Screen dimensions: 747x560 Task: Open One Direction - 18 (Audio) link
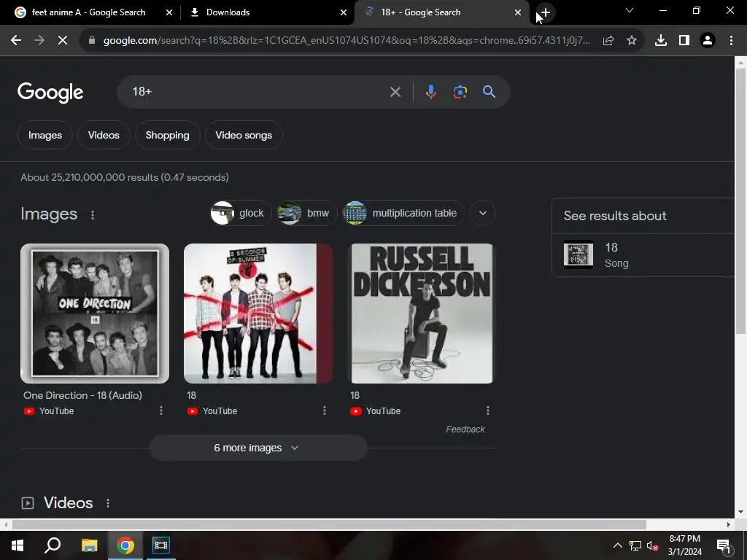point(82,395)
